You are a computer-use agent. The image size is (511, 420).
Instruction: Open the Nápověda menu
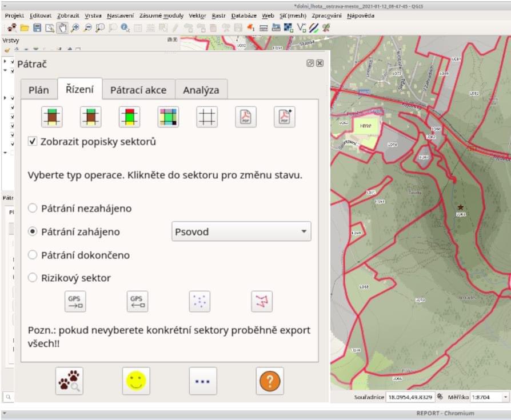click(361, 15)
